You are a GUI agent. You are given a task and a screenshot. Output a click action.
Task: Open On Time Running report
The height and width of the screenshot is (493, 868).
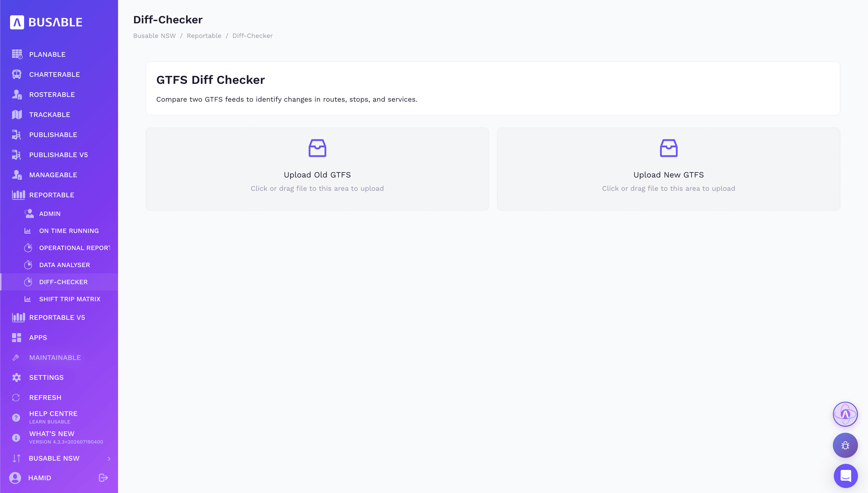(x=59, y=231)
